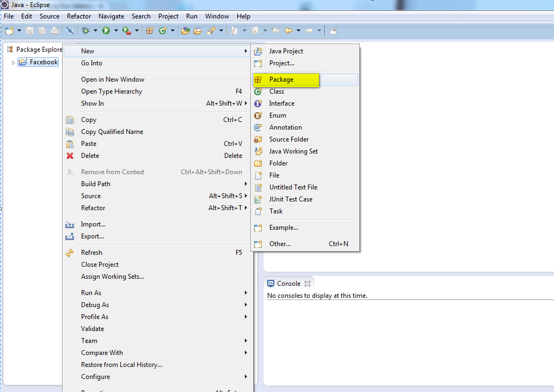Select Enum from the New submenu
The width and height of the screenshot is (554, 392).
coord(278,115)
